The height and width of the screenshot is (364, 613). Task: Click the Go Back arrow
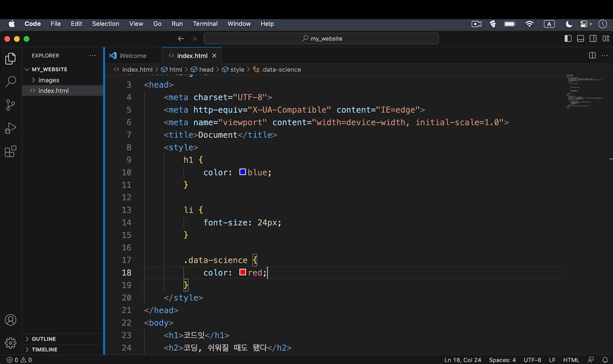click(x=181, y=39)
